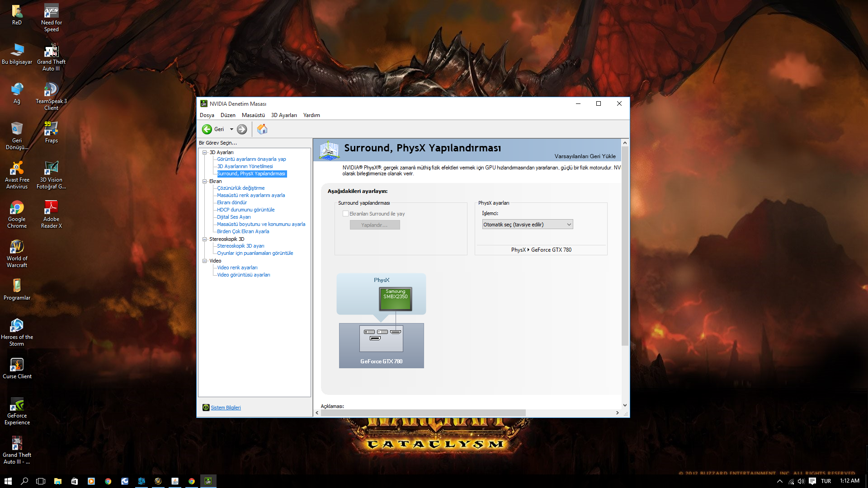Launch Fraps desktop shortcut
The image size is (868, 488).
click(x=52, y=133)
